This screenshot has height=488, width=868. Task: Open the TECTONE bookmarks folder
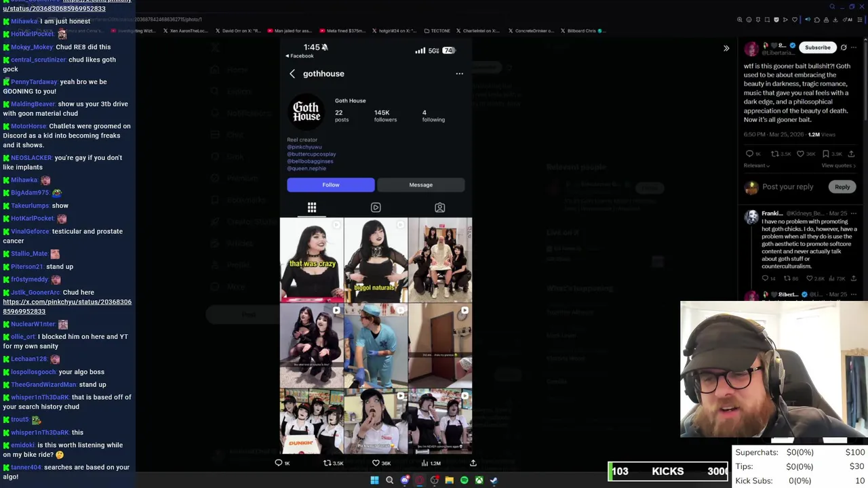[x=437, y=30]
